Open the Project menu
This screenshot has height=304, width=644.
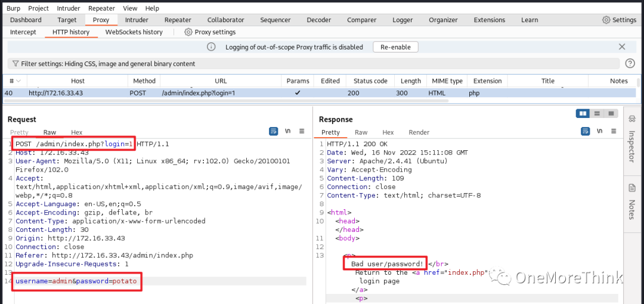click(x=38, y=8)
